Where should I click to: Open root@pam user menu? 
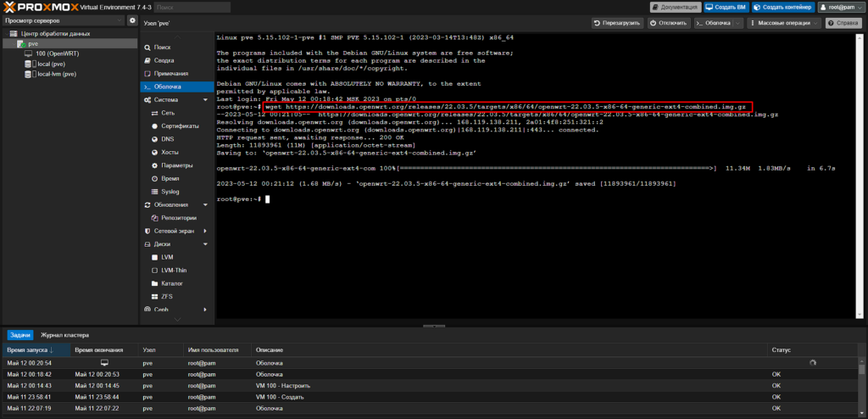tap(841, 7)
